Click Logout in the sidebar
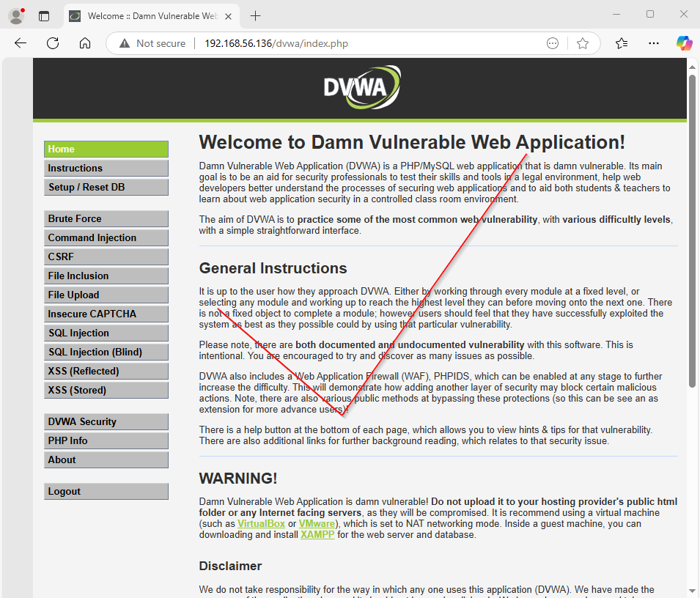This screenshot has width=700, height=598. click(x=106, y=491)
